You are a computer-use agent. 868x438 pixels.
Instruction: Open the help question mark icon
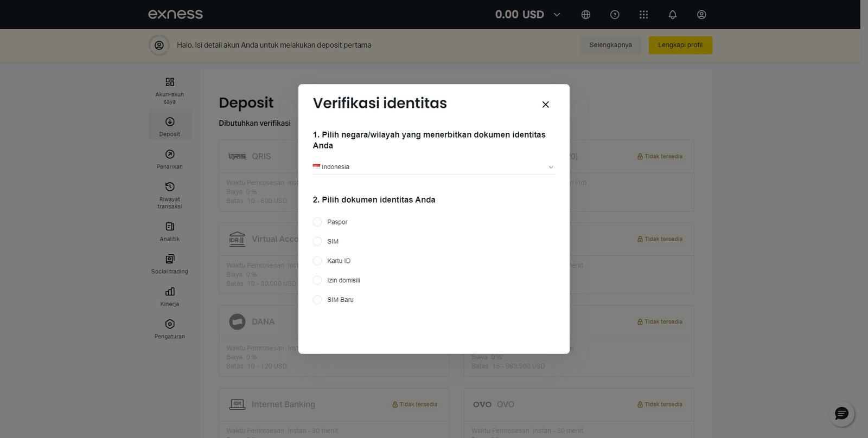point(615,15)
